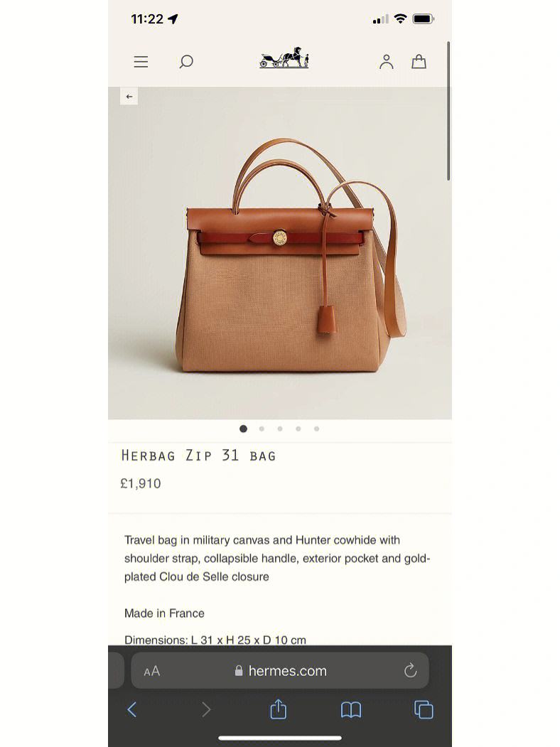The image size is (560, 747).
Task: Open Safari share sheet icon
Action: click(279, 709)
